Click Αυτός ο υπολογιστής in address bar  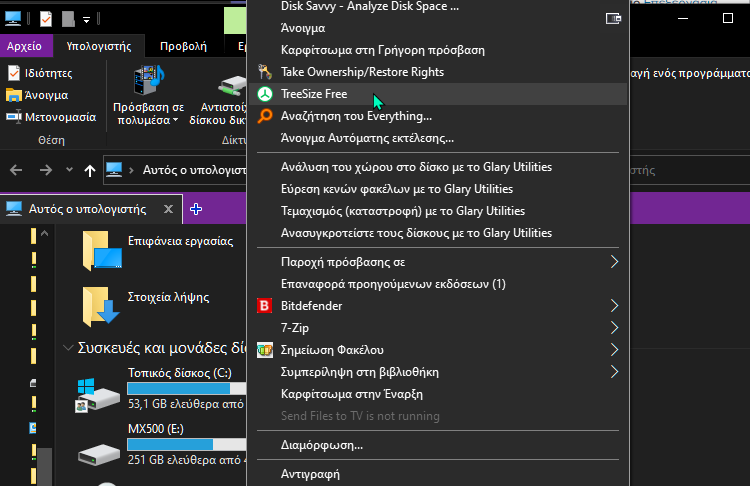194,170
